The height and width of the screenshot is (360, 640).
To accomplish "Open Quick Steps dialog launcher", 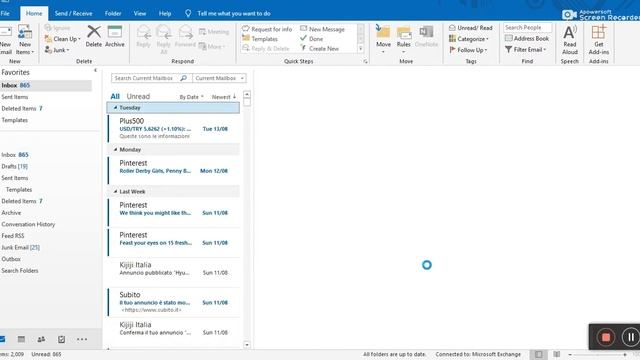I will coord(365,62).
